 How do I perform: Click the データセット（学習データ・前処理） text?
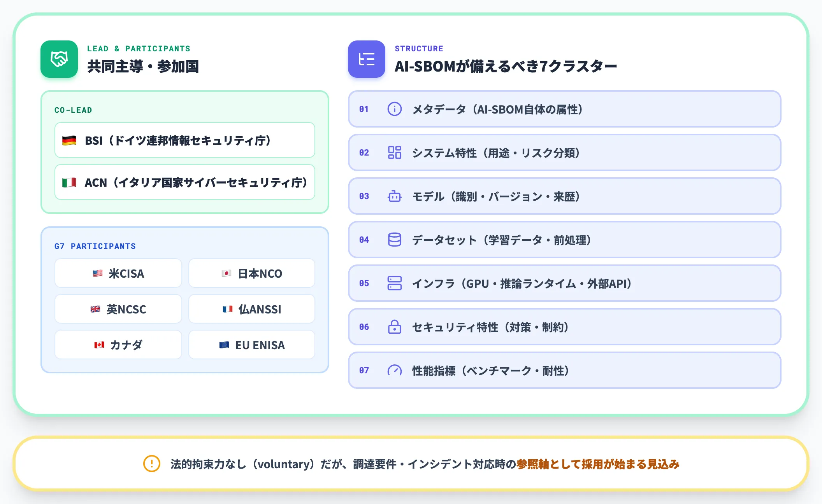coord(502,240)
